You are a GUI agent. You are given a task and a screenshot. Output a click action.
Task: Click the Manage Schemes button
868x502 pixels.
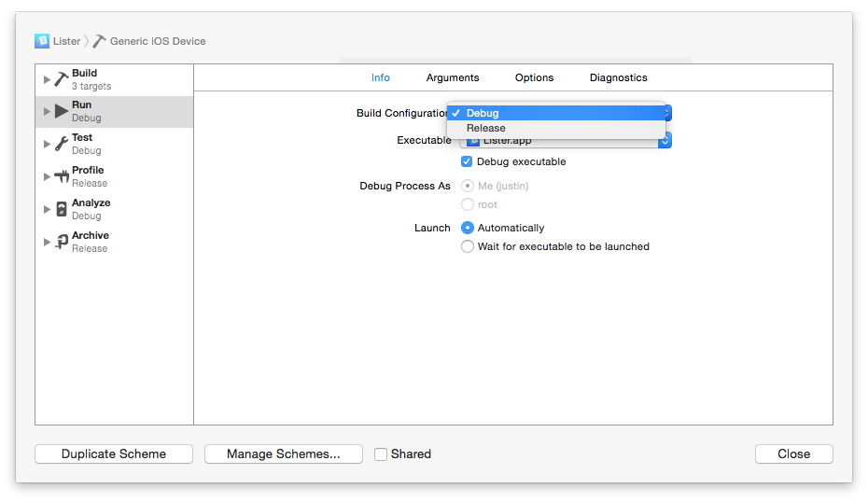pyautogui.click(x=283, y=454)
